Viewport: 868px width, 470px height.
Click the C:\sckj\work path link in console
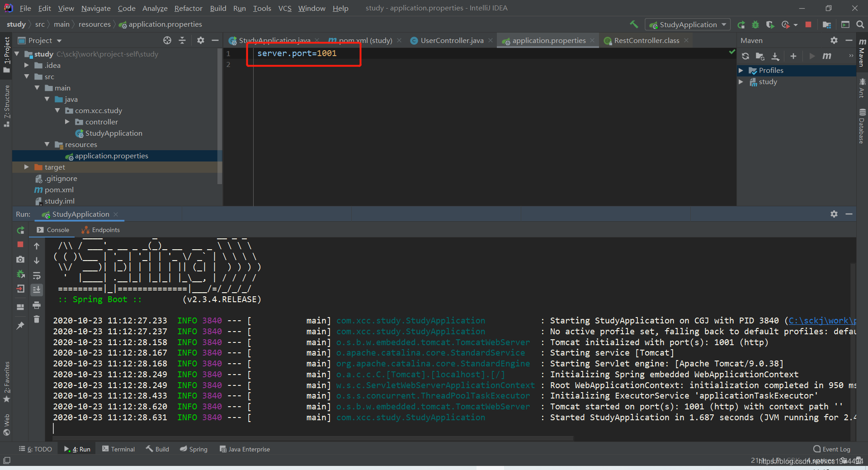point(822,321)
